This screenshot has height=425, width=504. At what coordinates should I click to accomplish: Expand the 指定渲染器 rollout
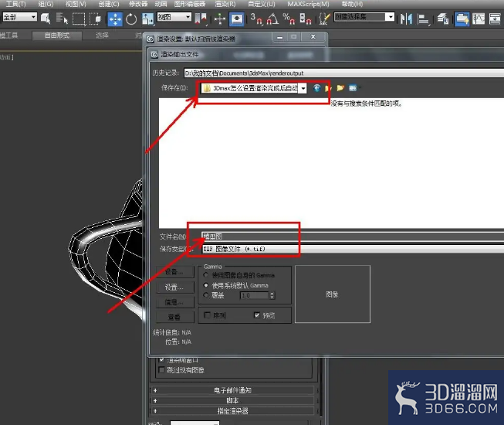click(x=232, y=411)
